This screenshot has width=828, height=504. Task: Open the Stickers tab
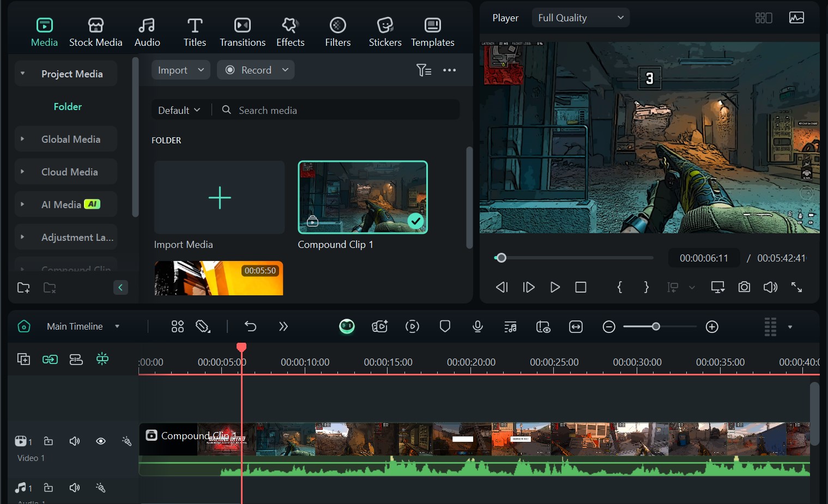(385, 32)
